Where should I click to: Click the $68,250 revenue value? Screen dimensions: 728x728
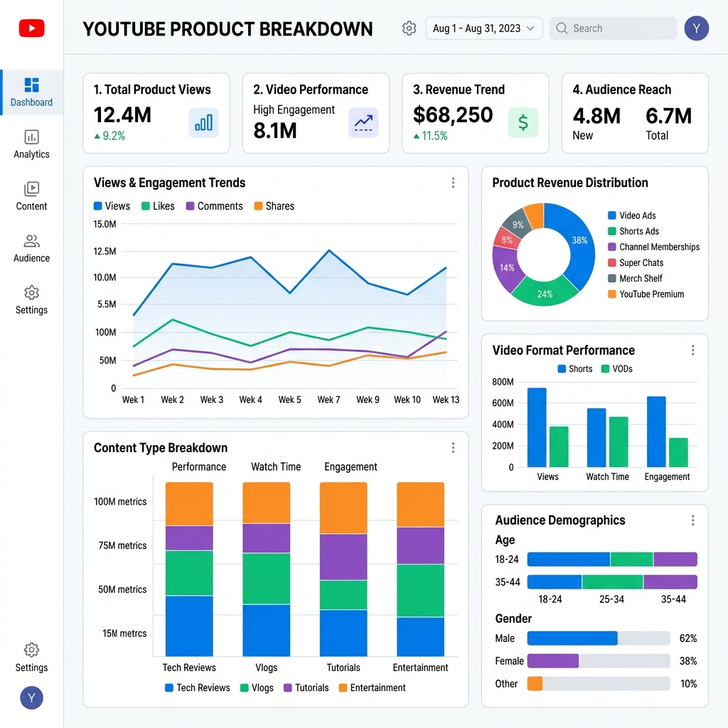[x=453, y=115]
